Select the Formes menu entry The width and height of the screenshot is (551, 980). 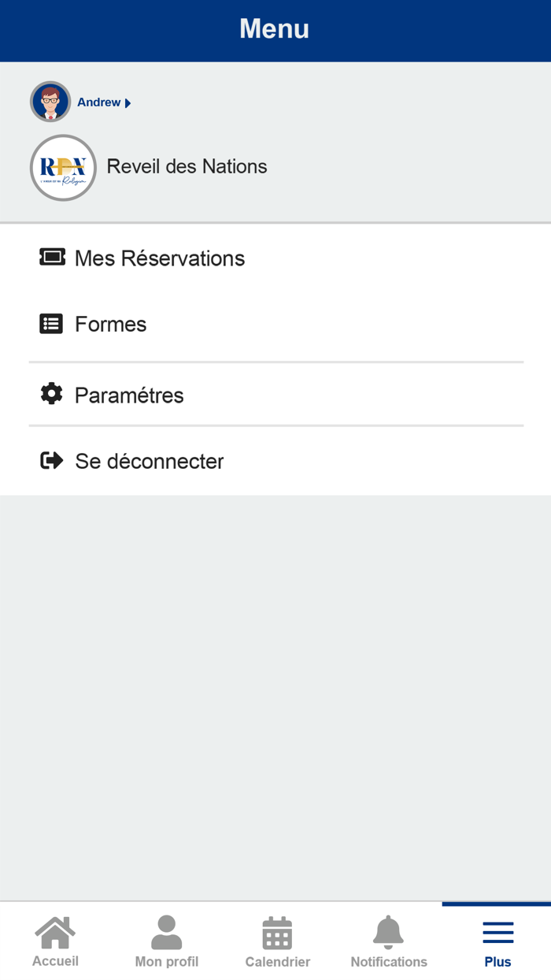(x=110, y=323)
